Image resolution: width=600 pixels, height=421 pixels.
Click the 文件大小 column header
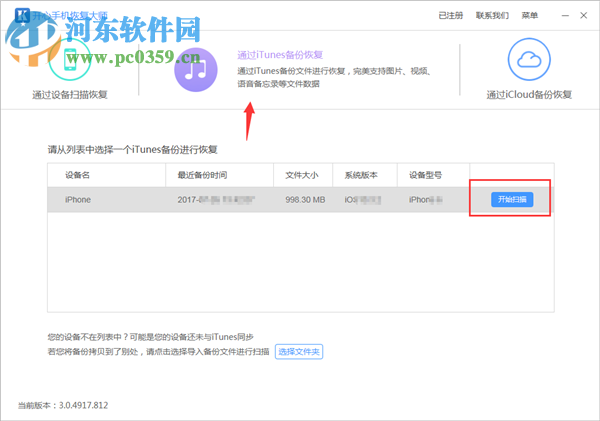coord(302,175)
